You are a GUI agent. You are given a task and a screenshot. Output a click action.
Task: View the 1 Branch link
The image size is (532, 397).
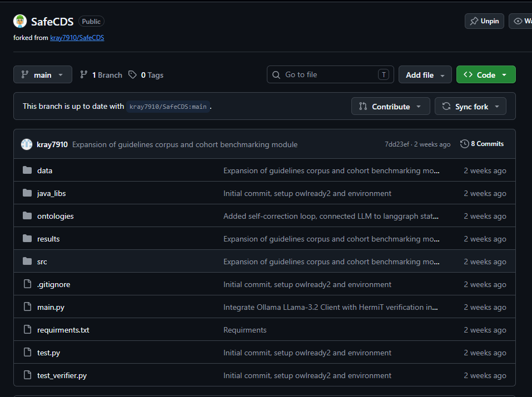click(x=101, y=75)
